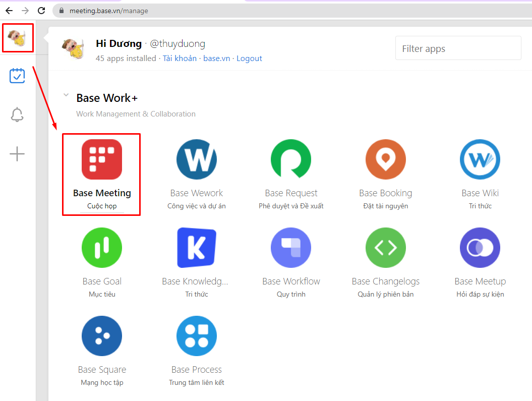Viewport: 532px width, 401px height.
Task: Launch the Base Process app icon
Action: tap(197, 335)
